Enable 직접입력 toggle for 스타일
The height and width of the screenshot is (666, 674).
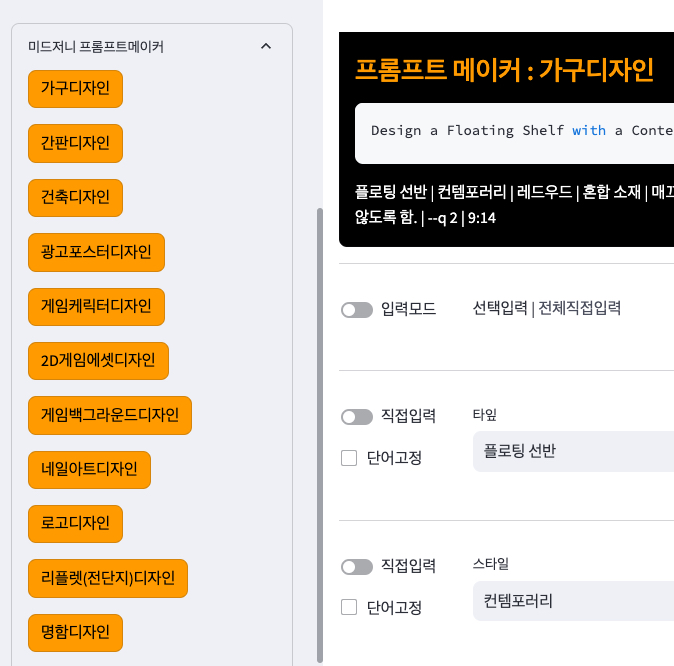click(x=357, y=567)
